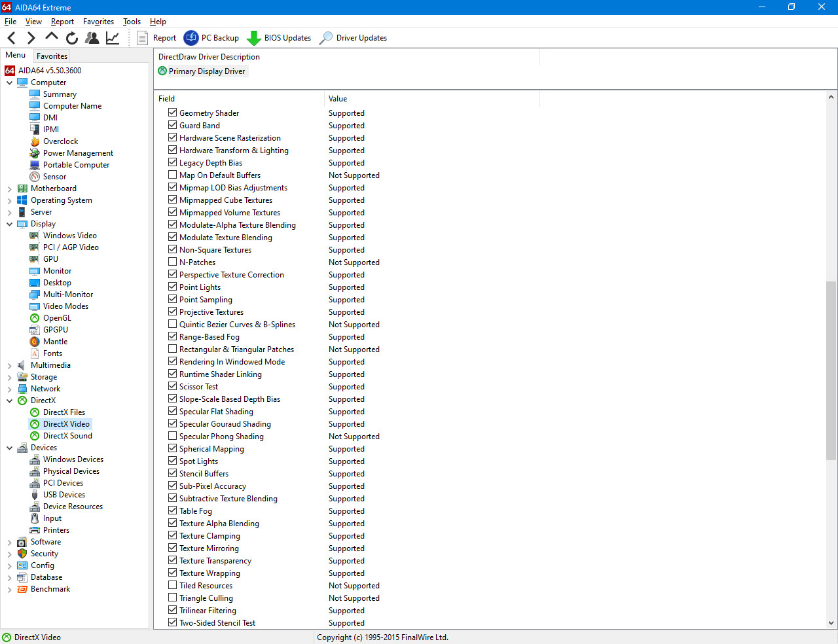Click the Overclock flame icon
Screen dimensions: 838x644
point(35,141)
